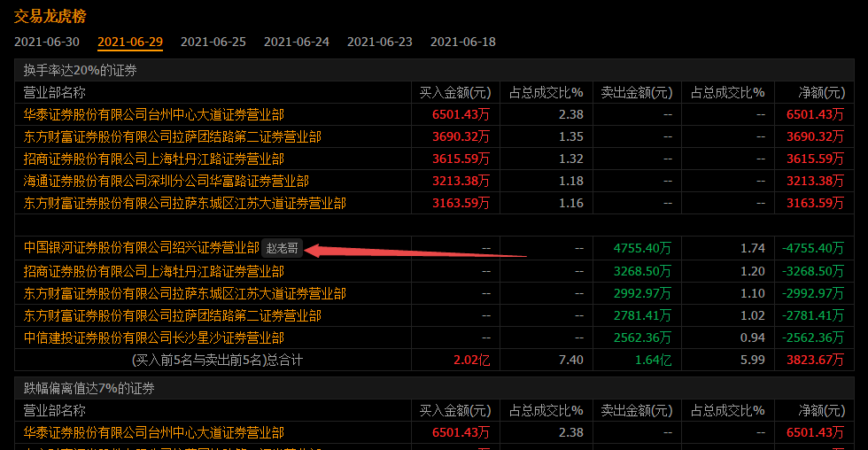Image resolution: width=868 pixels, height=450 pixels.
Task: Click the net amount -2781.41万 cell
Action: [x=813, y=315]
